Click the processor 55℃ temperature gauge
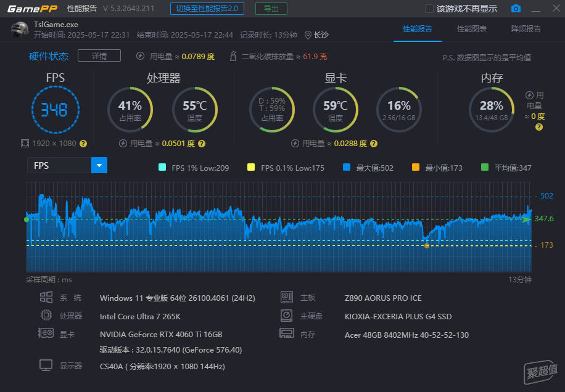Image resolution: width=565 pixels, height=392 pixels. 195,110
